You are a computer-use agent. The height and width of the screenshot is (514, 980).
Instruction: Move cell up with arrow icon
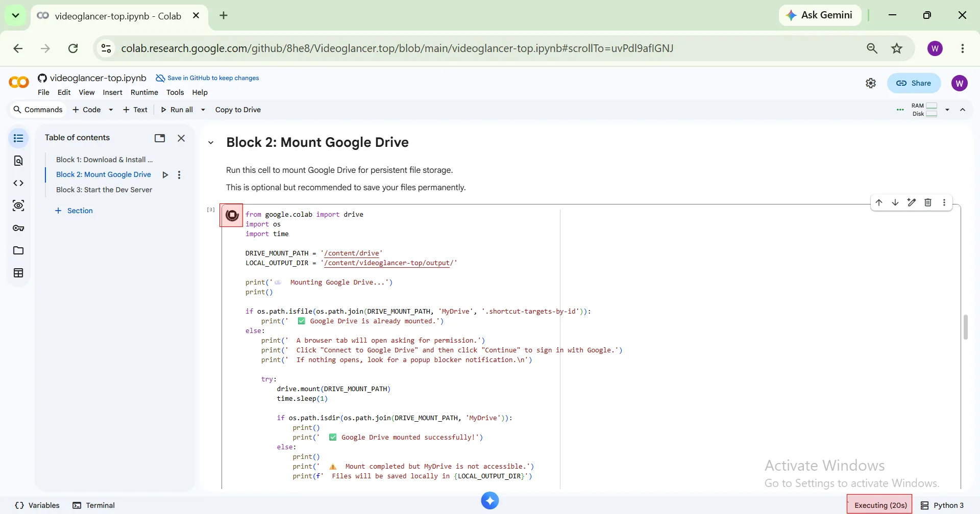(x=879, y=202)
